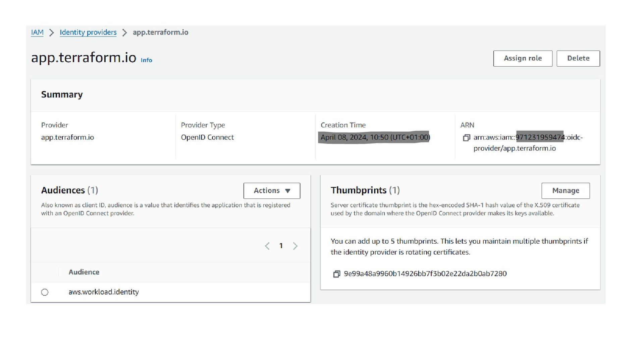Click the OpenID Connect provider type value
This screenshot has height=362, width=644.
tap(207, 137)
